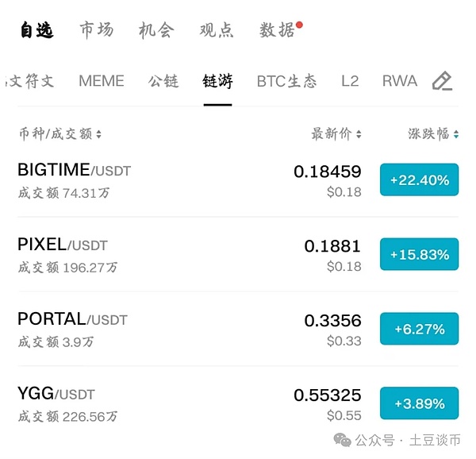Viewport: 476px width, 459px height.
Task: Tap PORTAL +6.27% change button
Action: click(419, 329)
